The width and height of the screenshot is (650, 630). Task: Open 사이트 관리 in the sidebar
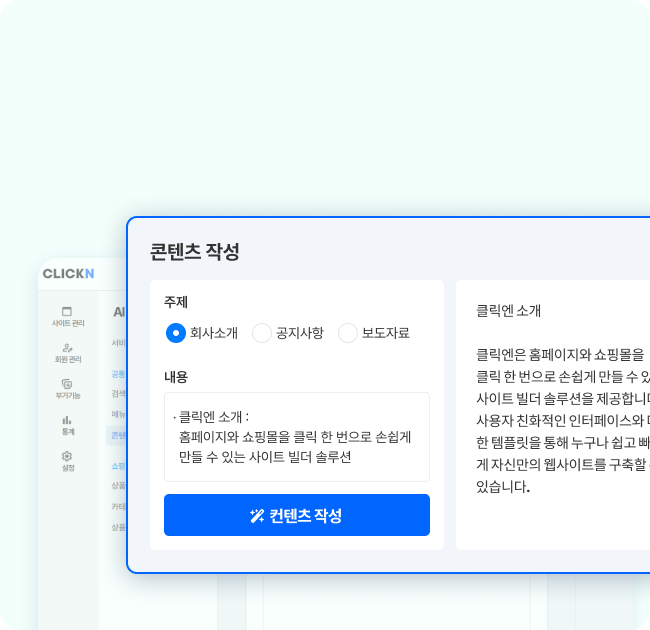pos(68,316)
